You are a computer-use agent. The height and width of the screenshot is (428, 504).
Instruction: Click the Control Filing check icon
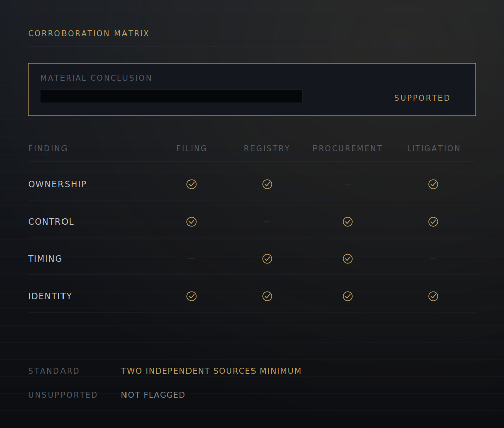192,222
